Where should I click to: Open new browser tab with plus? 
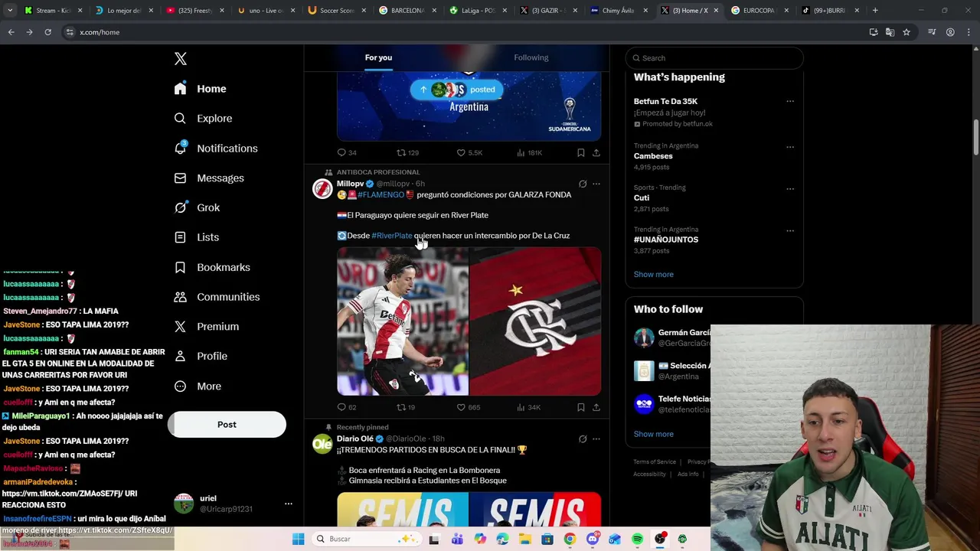click(875, 10)
